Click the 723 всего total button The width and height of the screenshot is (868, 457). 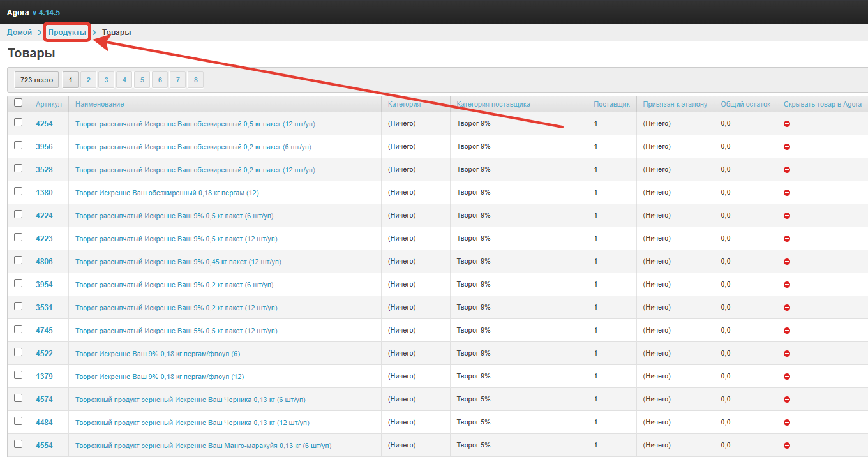click(x=36, y=80)
